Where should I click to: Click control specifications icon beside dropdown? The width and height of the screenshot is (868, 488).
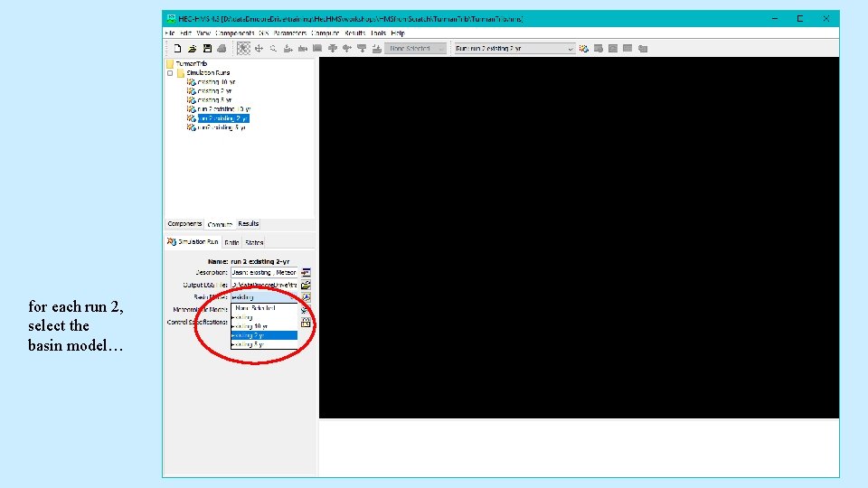coord(306,322)
